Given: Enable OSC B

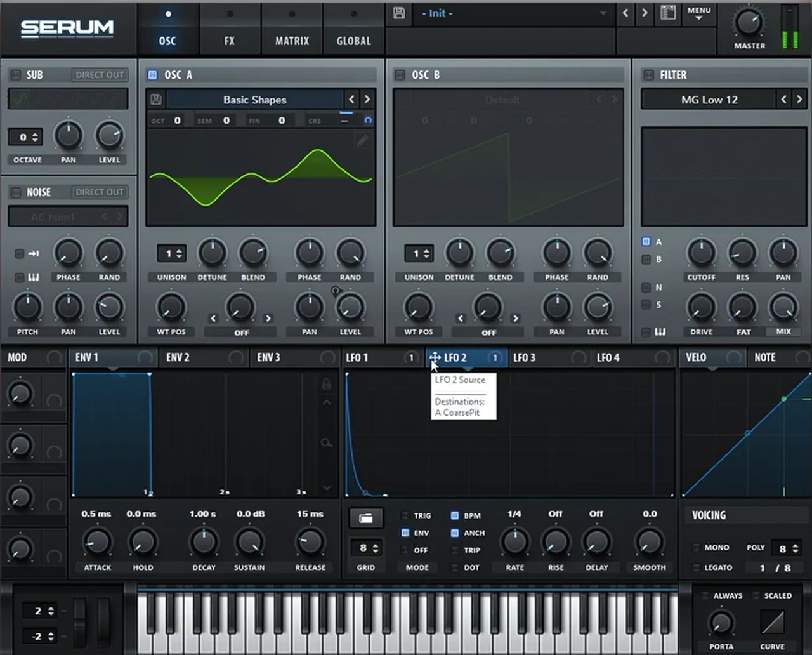Looking at the screenshot, I should coord(400,75).
